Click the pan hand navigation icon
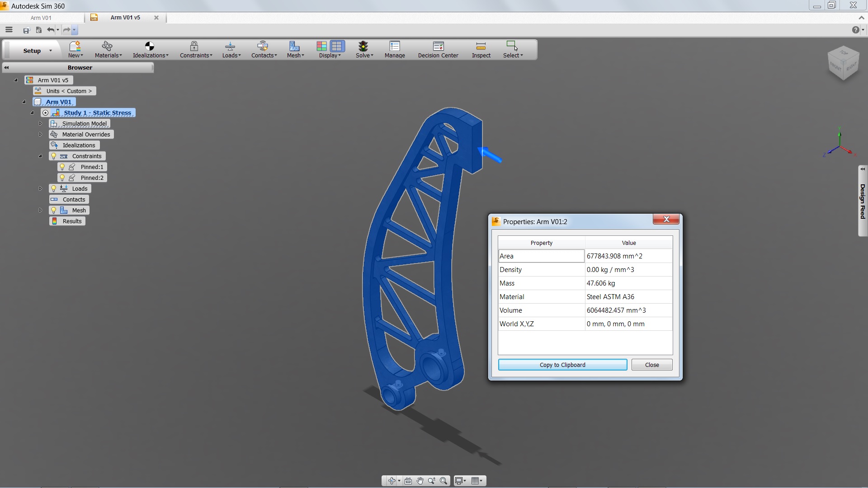The image size is (868, 488). tap(420, 481)
